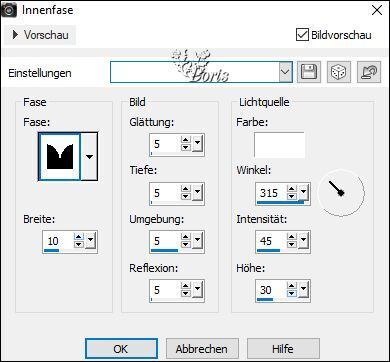
Task: Toggle the Bildvorschau checkbox
Action: (x=302, y=35)
